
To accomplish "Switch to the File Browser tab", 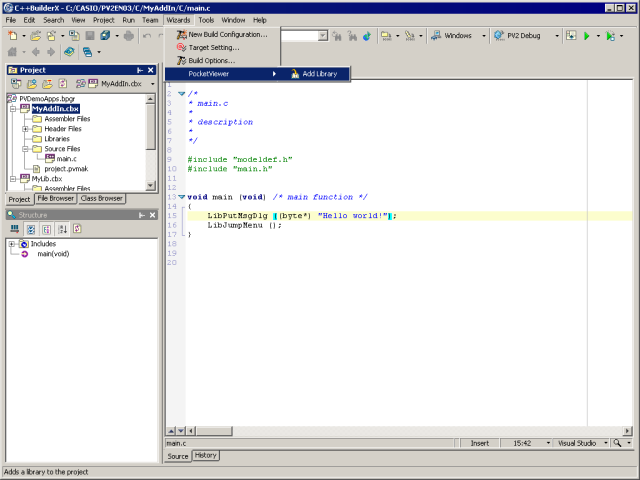I will 56,198.
